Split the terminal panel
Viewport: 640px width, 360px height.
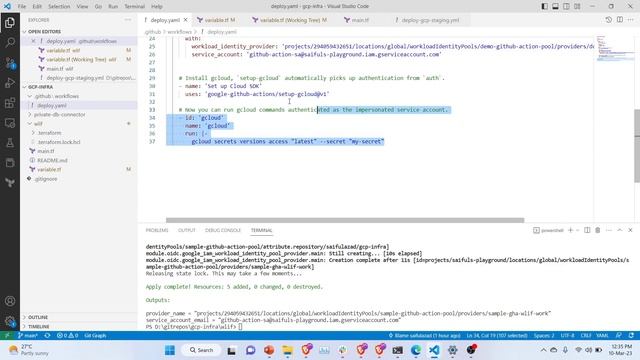[x=587, y=230]
